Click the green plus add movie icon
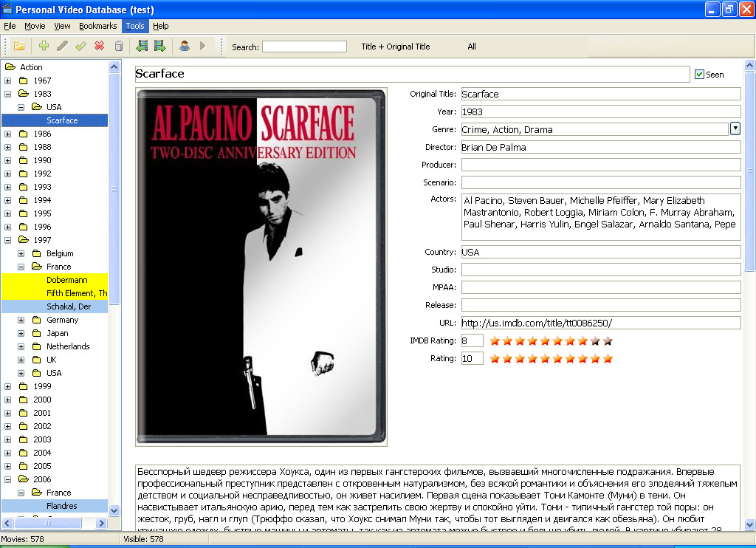Screen dimensions: 756x548 tap(44, 46)
